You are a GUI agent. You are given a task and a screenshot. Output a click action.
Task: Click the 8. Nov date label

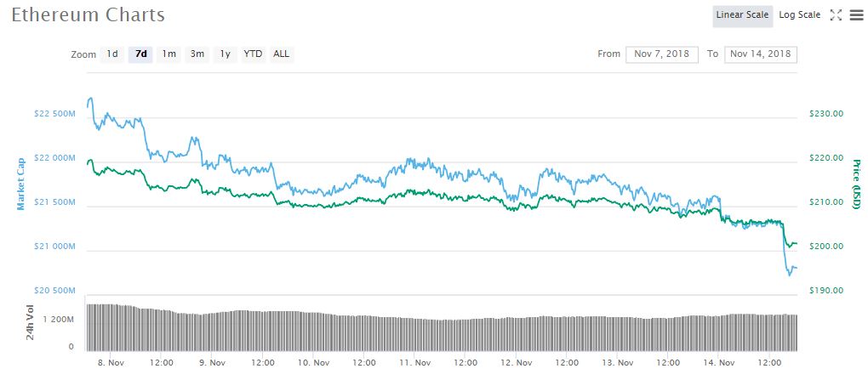[x=110, y=363]
